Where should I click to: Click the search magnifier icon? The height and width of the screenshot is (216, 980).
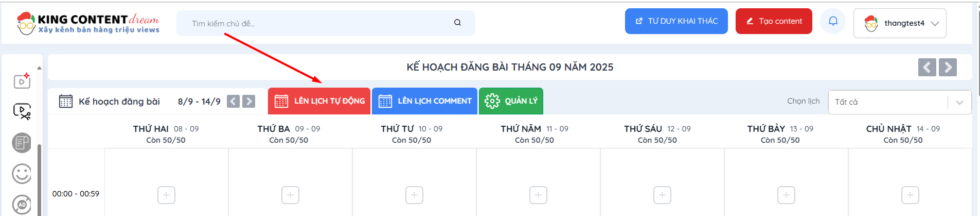[x=457, y=23]
